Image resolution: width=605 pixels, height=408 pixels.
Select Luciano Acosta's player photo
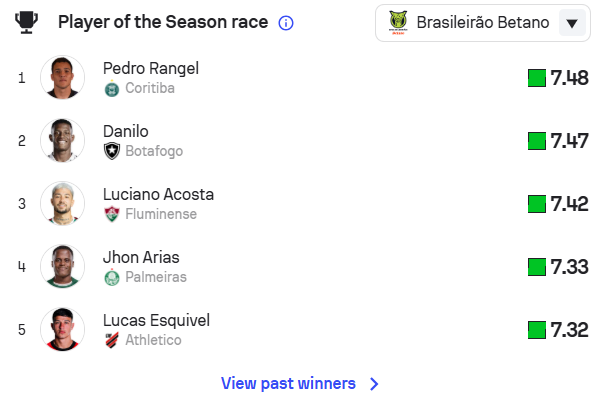pos(62,203)
